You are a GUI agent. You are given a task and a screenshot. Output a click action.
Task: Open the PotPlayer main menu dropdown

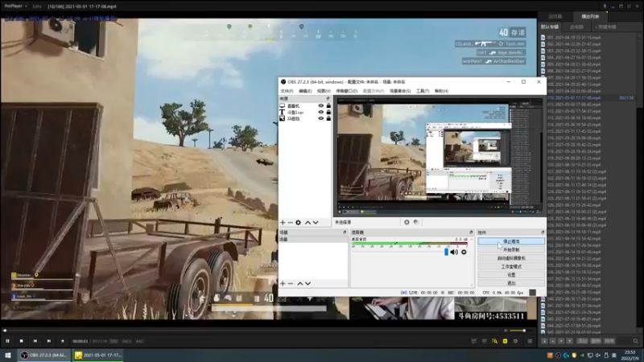[x=14, y=6]
